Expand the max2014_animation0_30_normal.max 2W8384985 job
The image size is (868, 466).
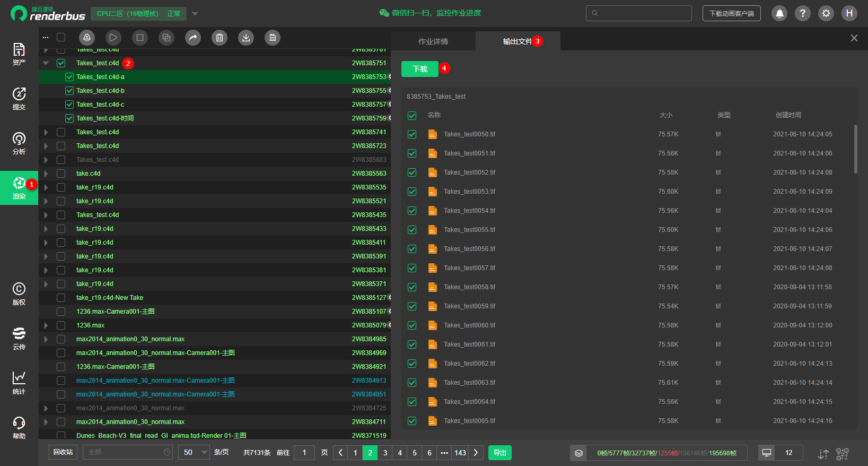46,339
